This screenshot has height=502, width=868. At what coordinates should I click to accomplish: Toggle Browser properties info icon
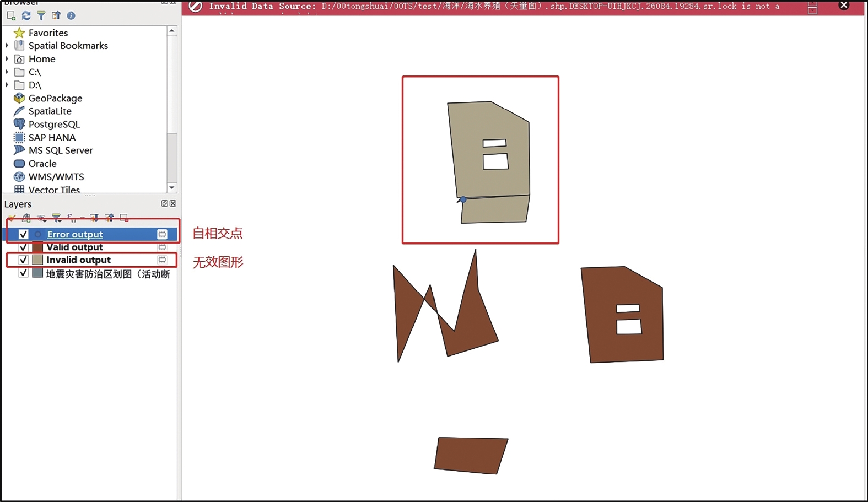point(71,15)
